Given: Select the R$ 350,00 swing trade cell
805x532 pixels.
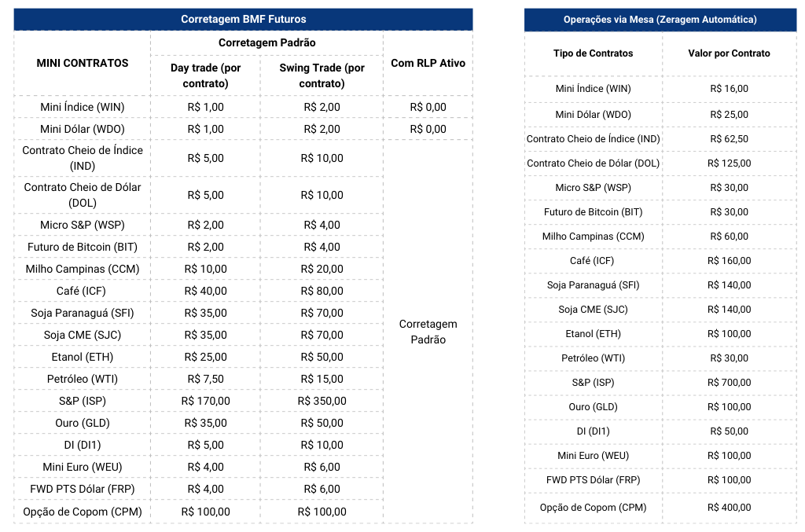Looking at the screenshot, I should click(322, 401).
